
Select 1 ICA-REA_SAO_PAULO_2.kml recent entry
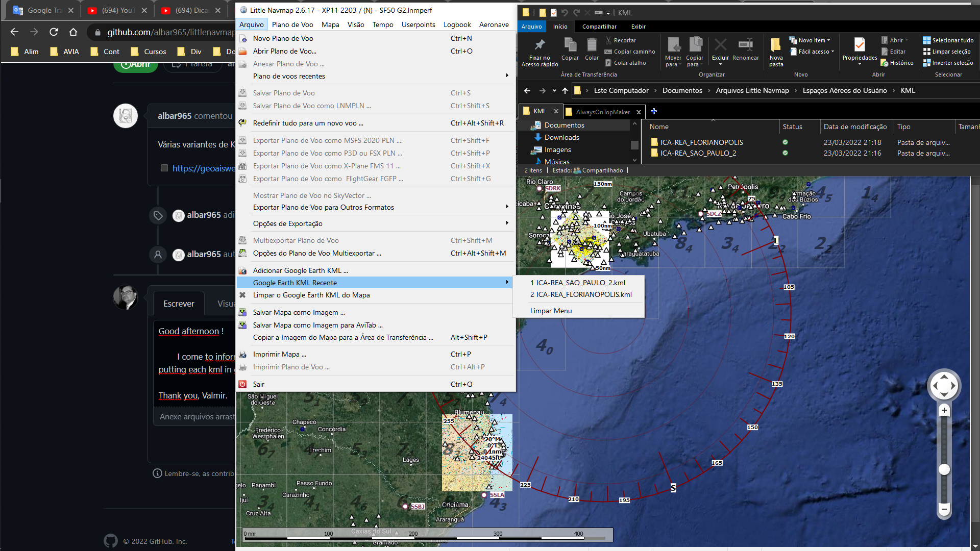[579, 283]
